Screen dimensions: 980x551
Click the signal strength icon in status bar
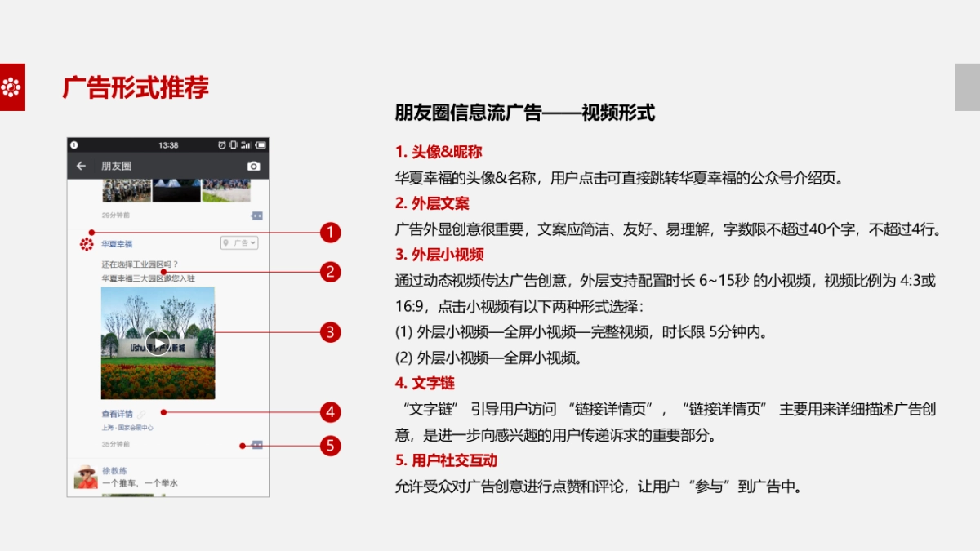pyautogui.click(x=245, y=145)
